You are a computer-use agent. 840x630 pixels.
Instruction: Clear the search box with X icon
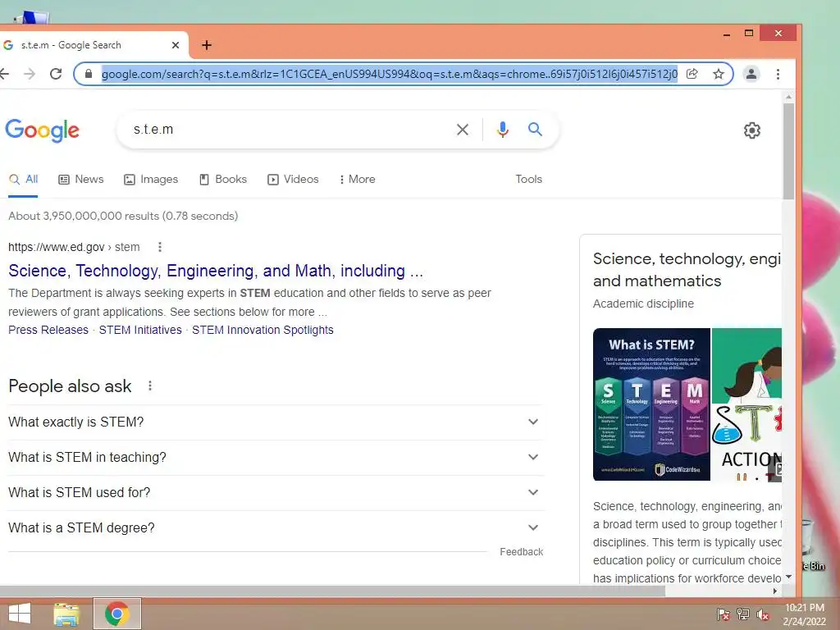coord(463,130)
